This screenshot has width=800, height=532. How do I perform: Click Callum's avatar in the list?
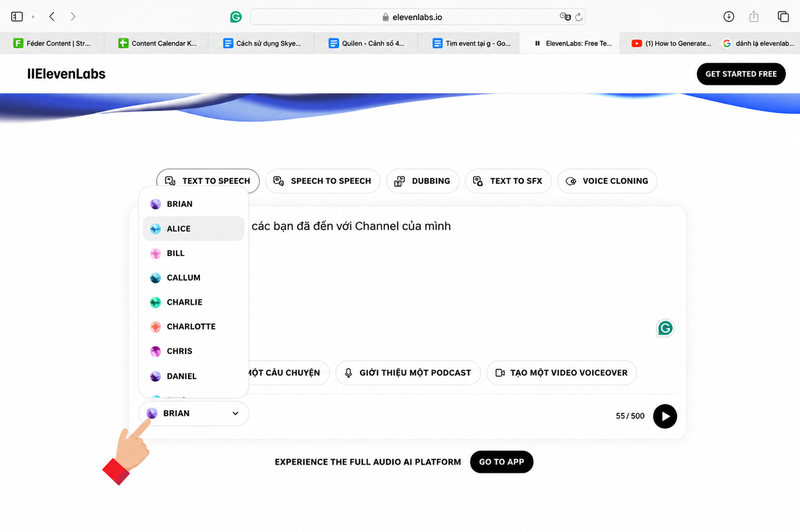pos(156,278)
